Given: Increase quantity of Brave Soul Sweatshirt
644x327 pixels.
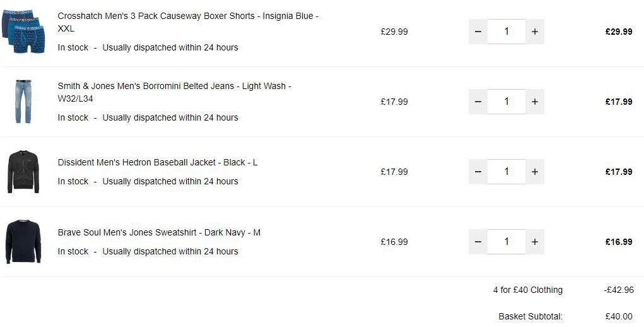Looking at the screenshot, I should tap(535, 242).
